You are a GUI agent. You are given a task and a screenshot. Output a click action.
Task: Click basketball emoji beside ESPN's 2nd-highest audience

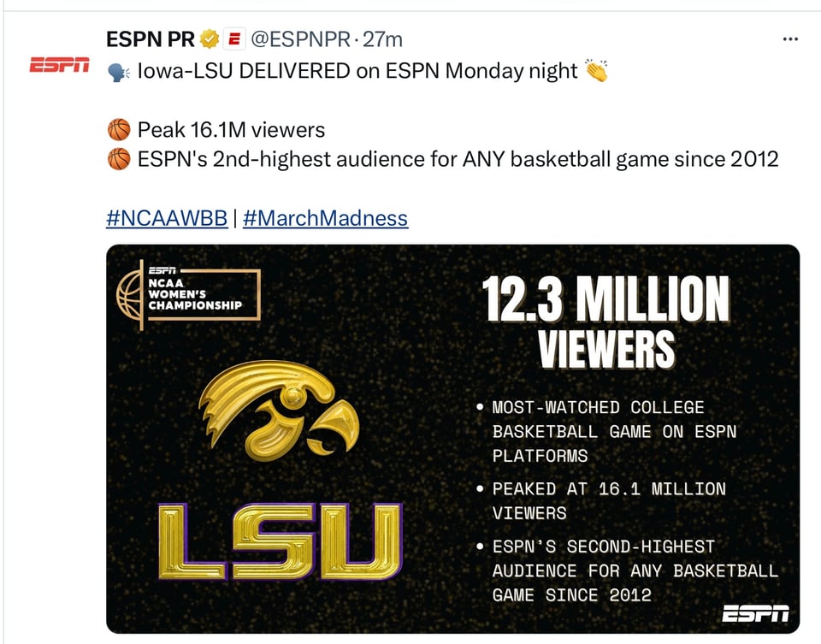(x=118, y=159)
